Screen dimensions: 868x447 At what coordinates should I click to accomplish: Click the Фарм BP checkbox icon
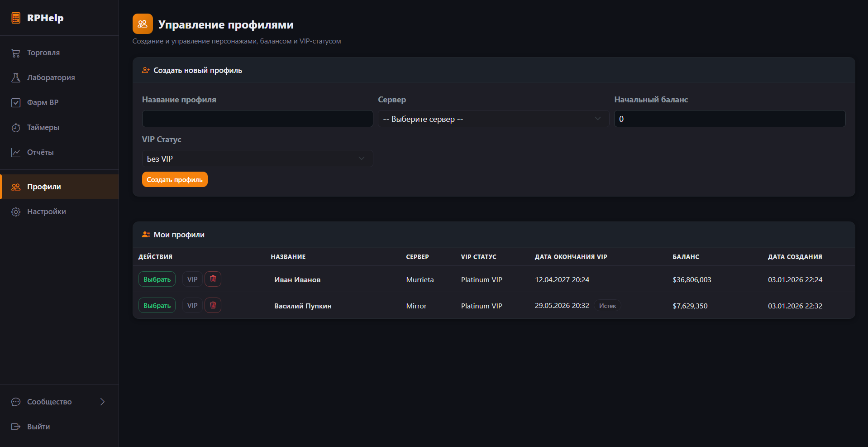pyautogui.click(x=16, y=103)
